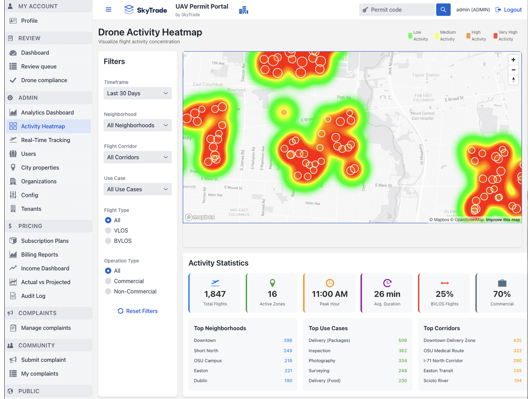The image size is (532, 399).
Task: Choose Commercial operation type
Action: click(x=108, y=281)
